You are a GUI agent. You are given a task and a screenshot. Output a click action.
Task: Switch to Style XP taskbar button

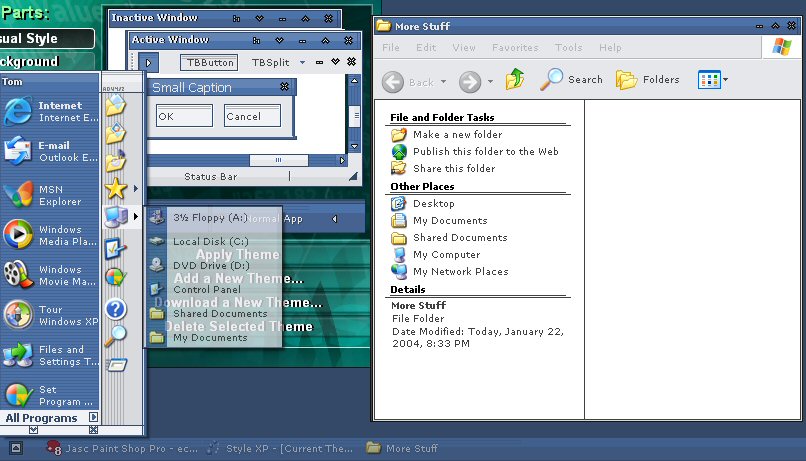coord(280,448)
